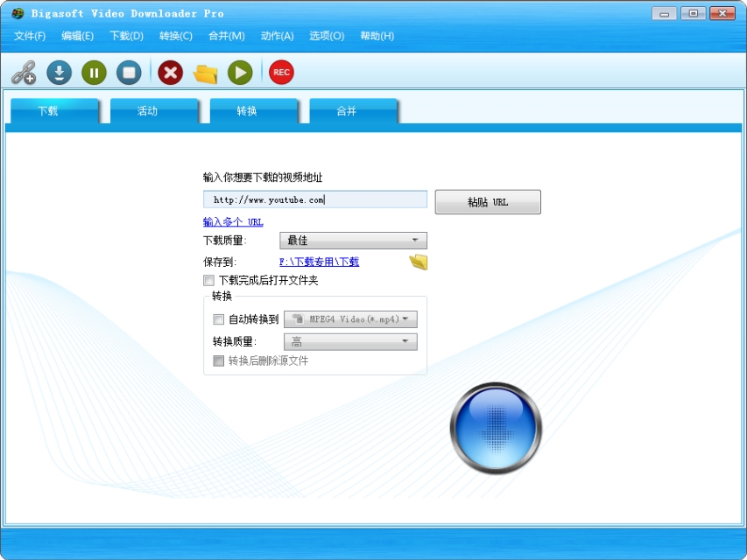
Task: Open save path link F:\下载专用\下载
Action: pyautogui.click(x=319, y=262)
